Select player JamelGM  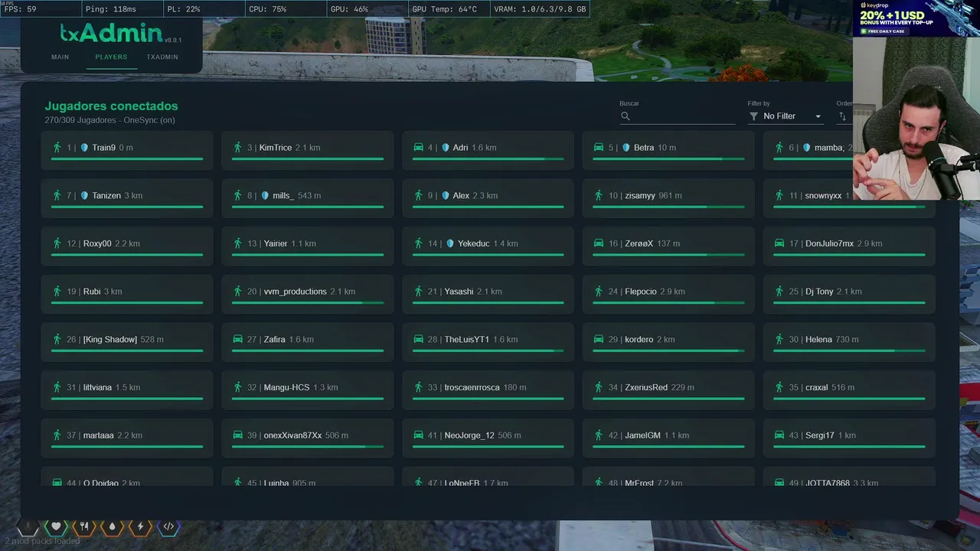tap(668, 439)
